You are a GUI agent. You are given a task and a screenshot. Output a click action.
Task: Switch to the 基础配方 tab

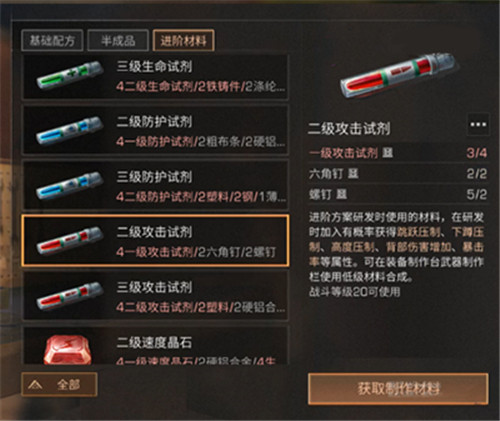52,40
